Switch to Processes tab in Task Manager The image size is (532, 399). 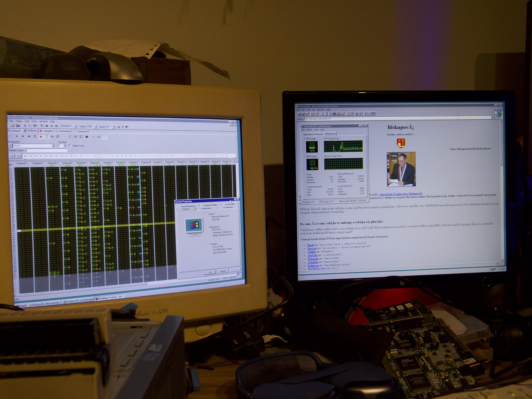pyautogui.click(x=319, y=134)
